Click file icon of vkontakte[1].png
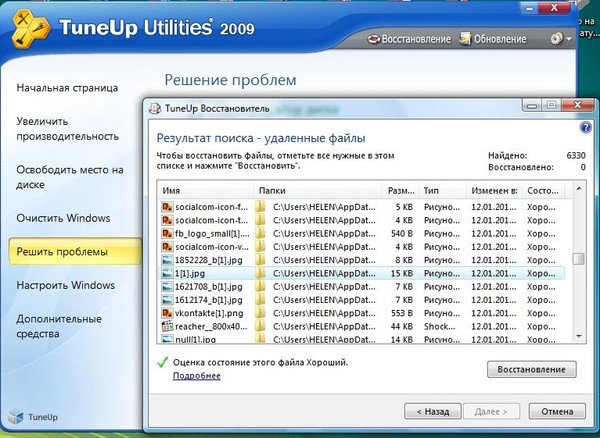Screen dimensions: 600x438 pos(167,313)
